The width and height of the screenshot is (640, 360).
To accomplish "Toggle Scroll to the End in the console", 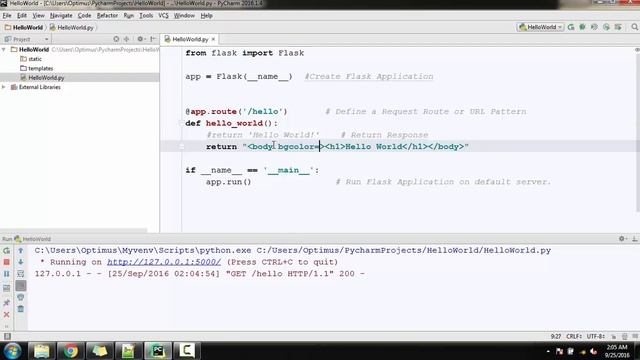I will pos(21,286).
